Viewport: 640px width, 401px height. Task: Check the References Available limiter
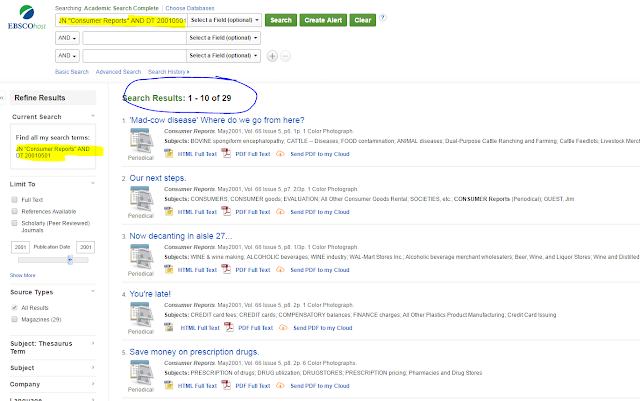(x=14, y=211)
